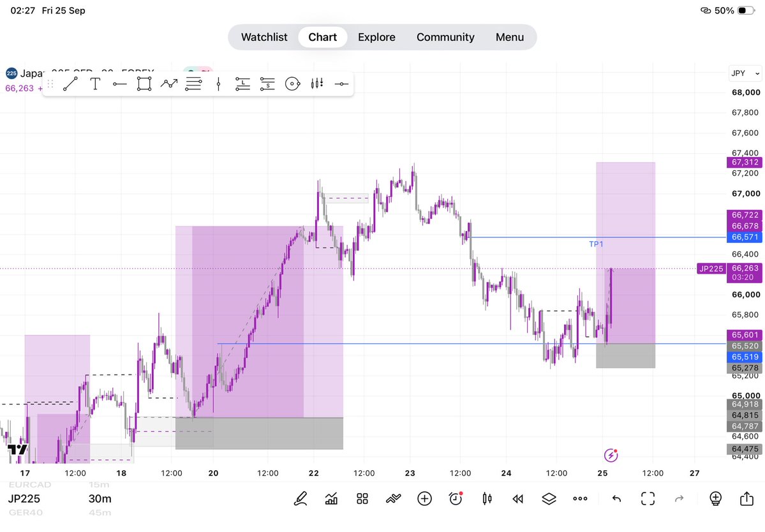This screenshot has height=532, width=765.
Task: Go to the Community tab
Action: (x=445, y=37)
